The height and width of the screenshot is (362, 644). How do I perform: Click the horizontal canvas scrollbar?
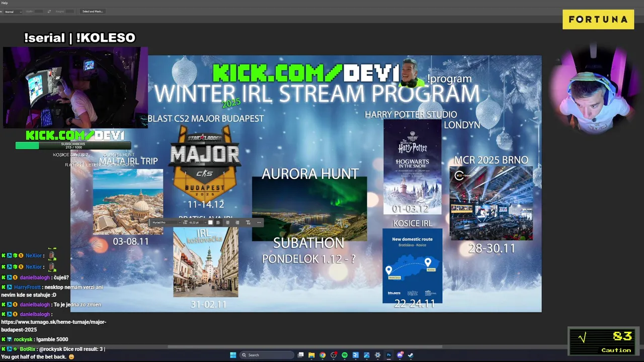pos(304,346)
